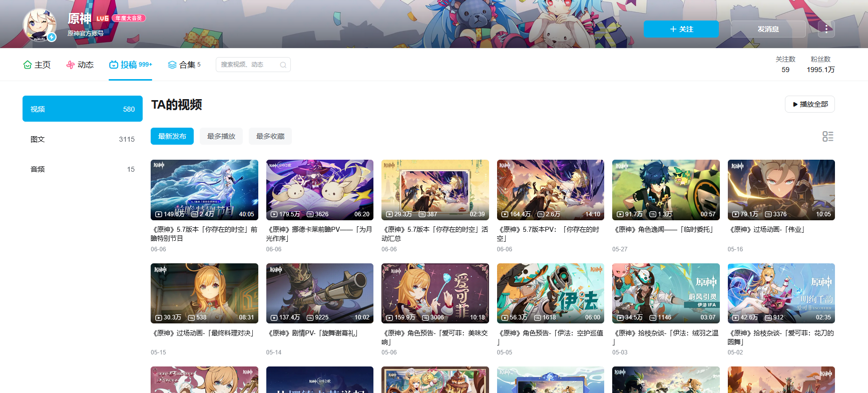Image resolution: width=868 pixels, height=393 pixels.
Task: Click title 《原神》5.7版本「你存在的时空」前瞻特别节目
Action: (x=204, y=234)
